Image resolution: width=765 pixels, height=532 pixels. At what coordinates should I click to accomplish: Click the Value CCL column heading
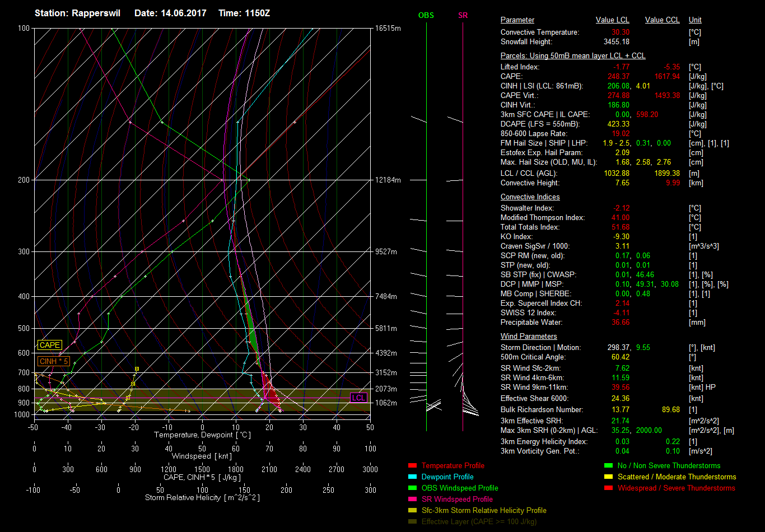[662, 20]
